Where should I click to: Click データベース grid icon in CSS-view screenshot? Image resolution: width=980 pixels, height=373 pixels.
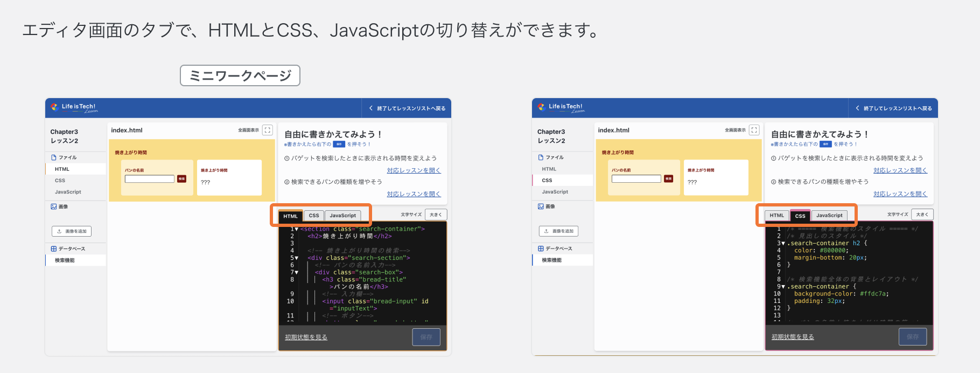coord(541,248)
